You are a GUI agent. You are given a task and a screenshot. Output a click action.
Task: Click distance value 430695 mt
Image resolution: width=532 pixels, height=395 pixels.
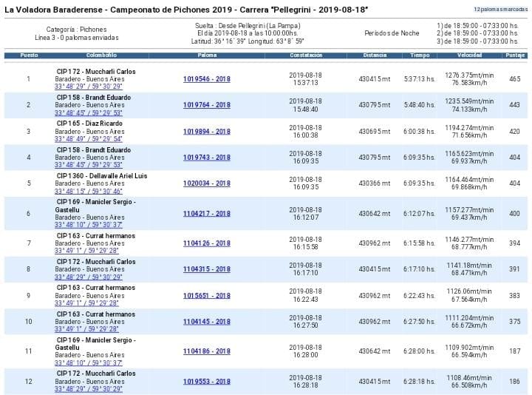point(375,132)
